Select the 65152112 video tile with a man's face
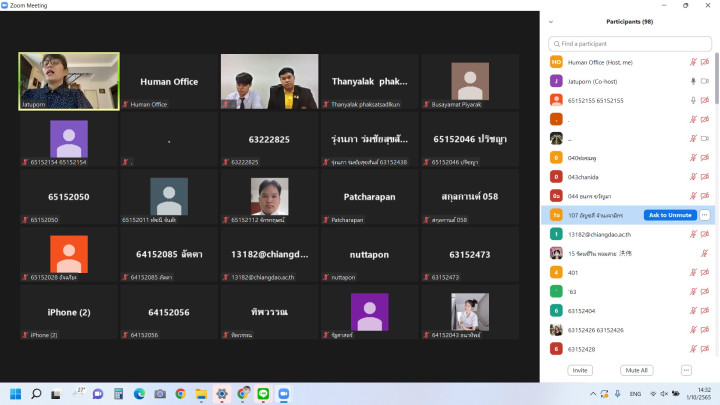Image resolution: width=720 pixels, height=405 pixels. (x=270, y=197)
